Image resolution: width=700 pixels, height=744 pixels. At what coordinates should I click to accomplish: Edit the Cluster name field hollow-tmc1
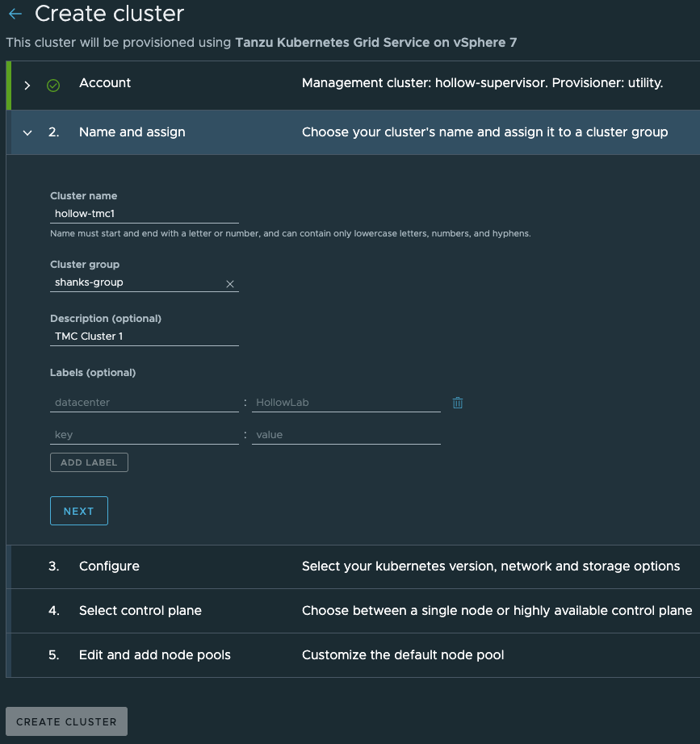[144, 214]
